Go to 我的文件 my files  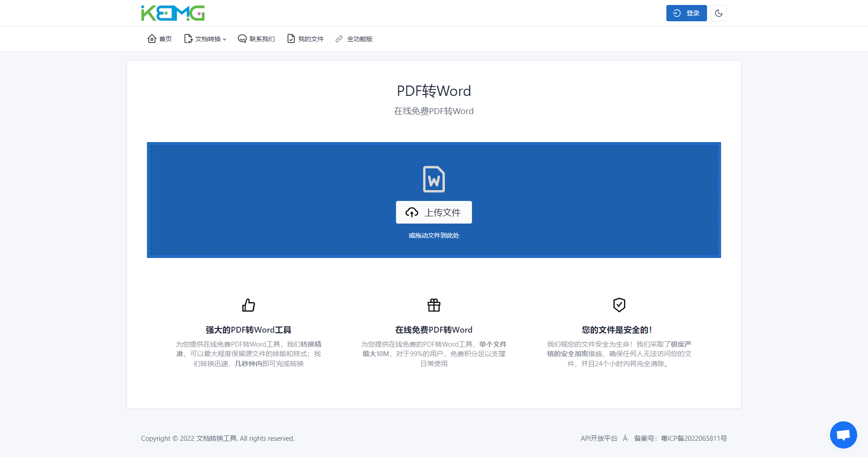pos(306,39)
